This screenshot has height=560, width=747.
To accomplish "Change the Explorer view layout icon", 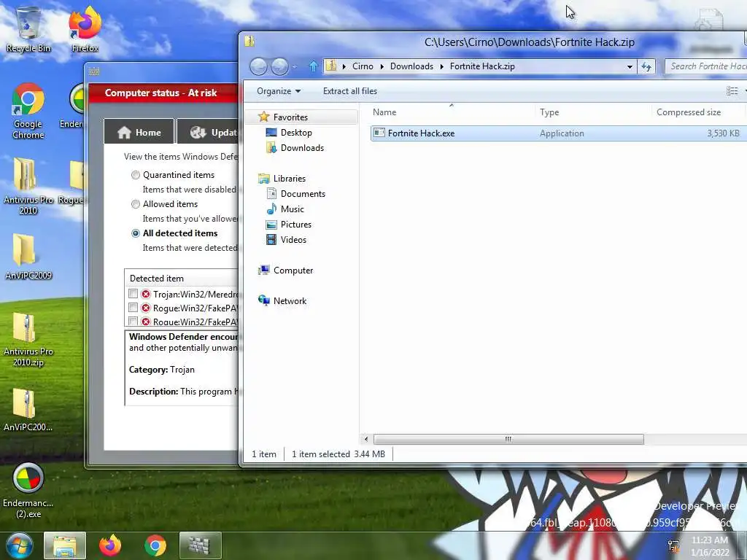I will tap(732, 91).
